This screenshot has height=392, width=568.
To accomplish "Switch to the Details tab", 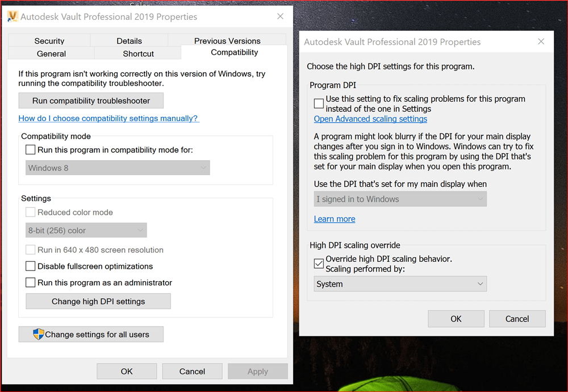I will pos(130,40).
